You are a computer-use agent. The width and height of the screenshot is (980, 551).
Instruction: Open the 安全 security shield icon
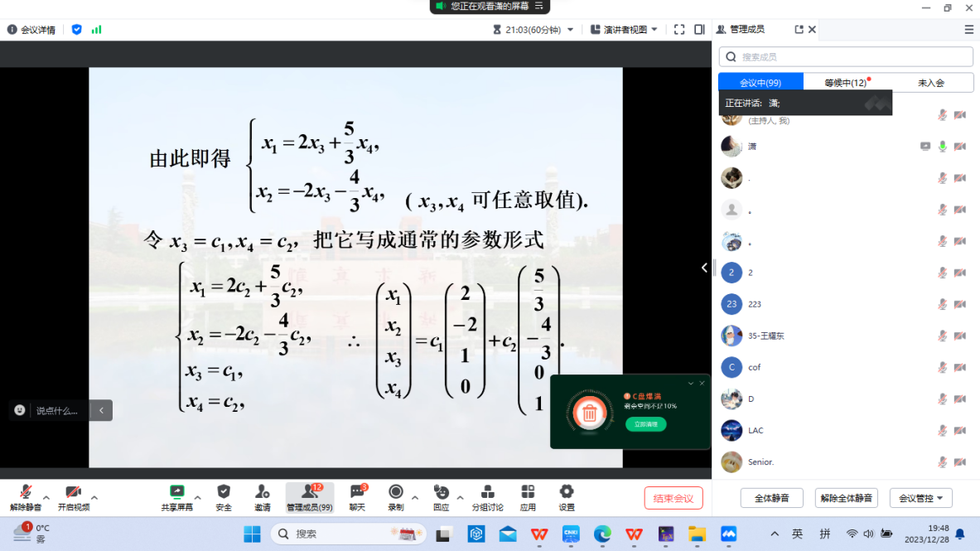coord(224,492)
